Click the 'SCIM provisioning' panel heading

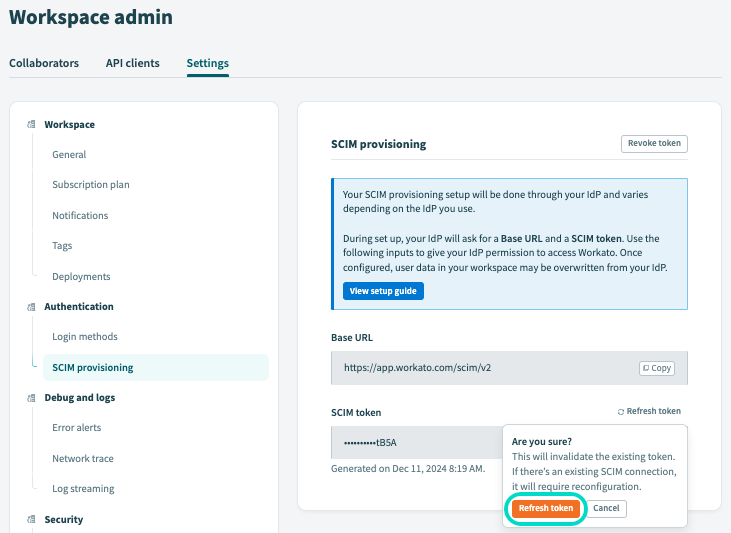click(x=379, y=144)
